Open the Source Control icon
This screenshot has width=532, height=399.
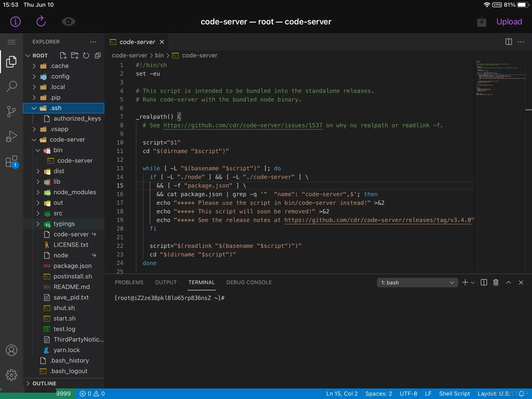coord(11,111)
